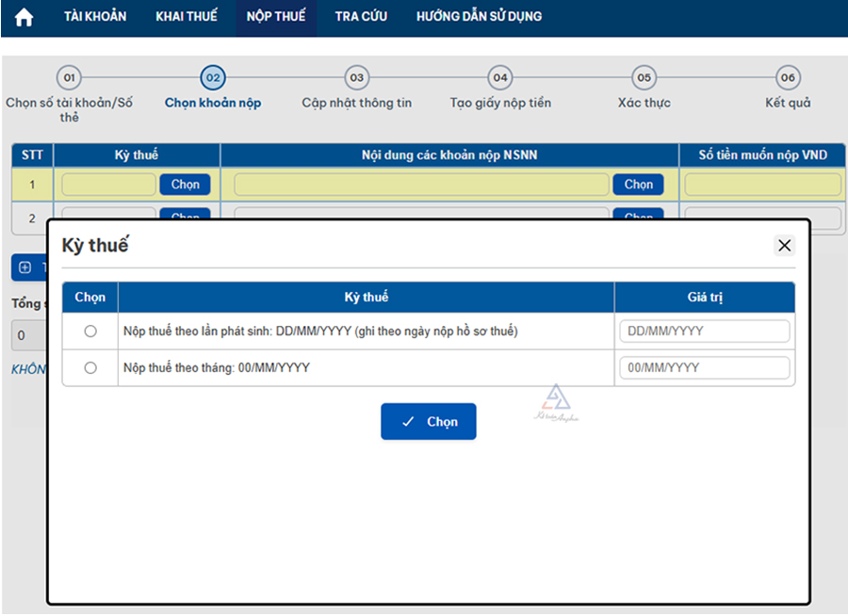
Task: Click step 04 circle Tạo giấy nộp tiền
Action: point(499,78)
